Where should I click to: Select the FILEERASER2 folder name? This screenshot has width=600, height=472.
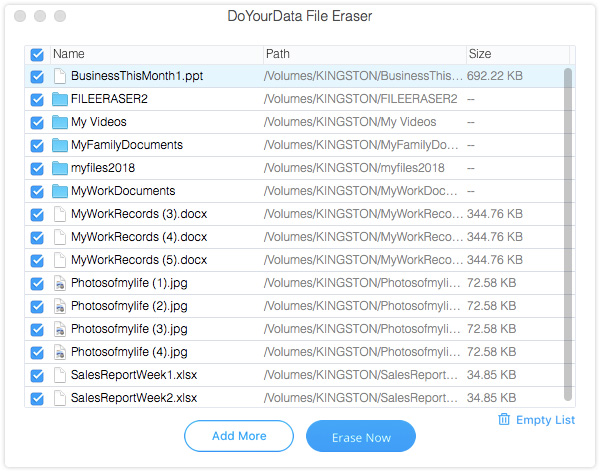click(109, 99)
